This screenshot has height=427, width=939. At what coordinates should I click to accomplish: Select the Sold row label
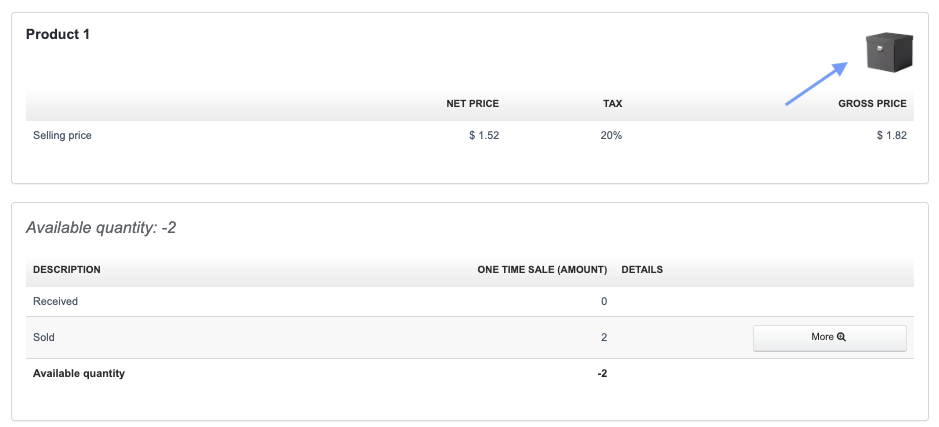45,337
